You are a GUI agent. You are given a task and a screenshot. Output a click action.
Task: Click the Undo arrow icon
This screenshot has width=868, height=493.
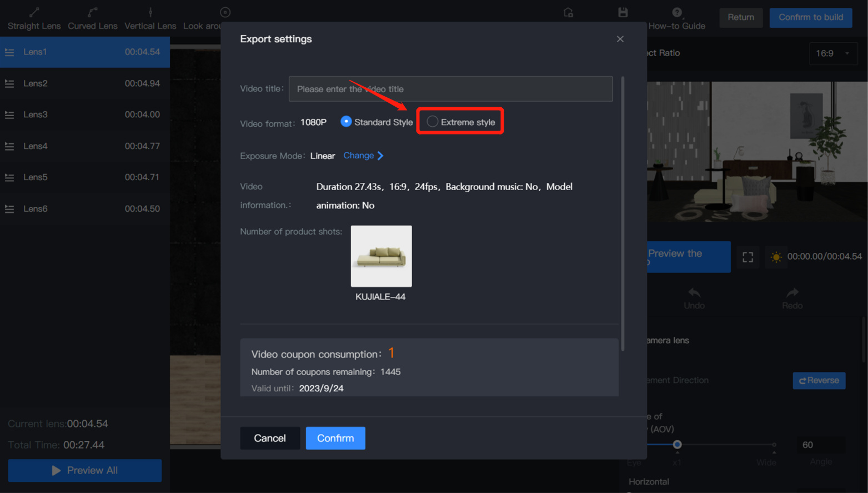pos(694,293)
